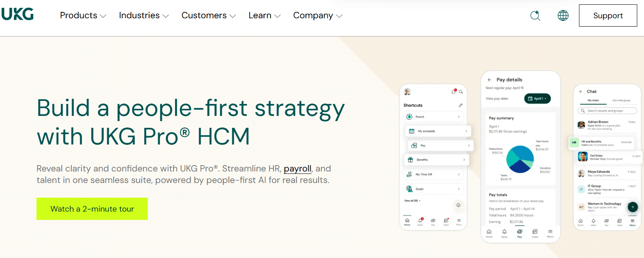Open the April 1 pay date dropdown
The height and width of the screenshot is (258, 644).
point(537,98)
